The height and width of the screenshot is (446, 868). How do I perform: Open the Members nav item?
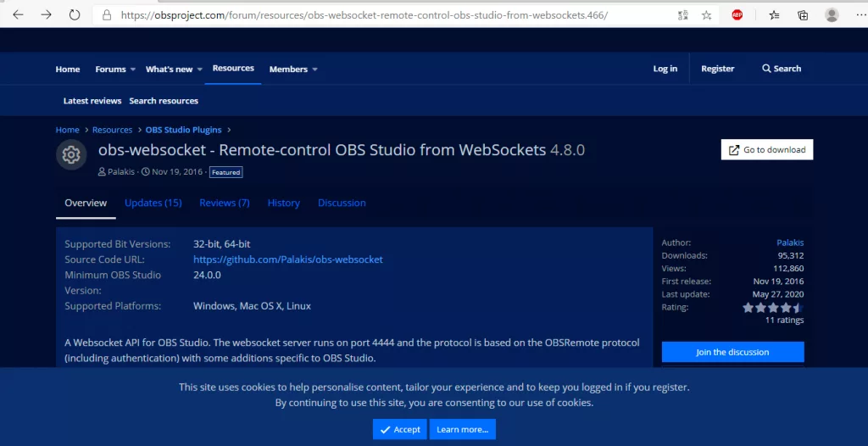288,70
